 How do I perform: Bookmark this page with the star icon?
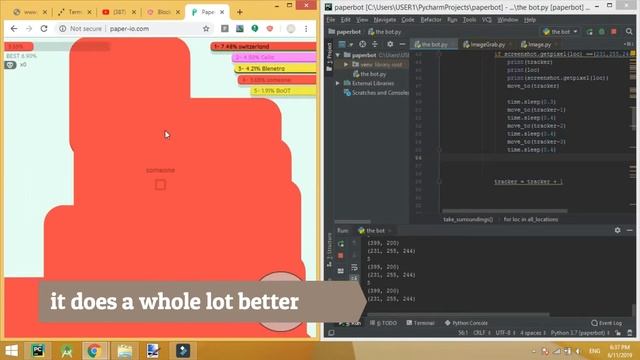[206, 29]
